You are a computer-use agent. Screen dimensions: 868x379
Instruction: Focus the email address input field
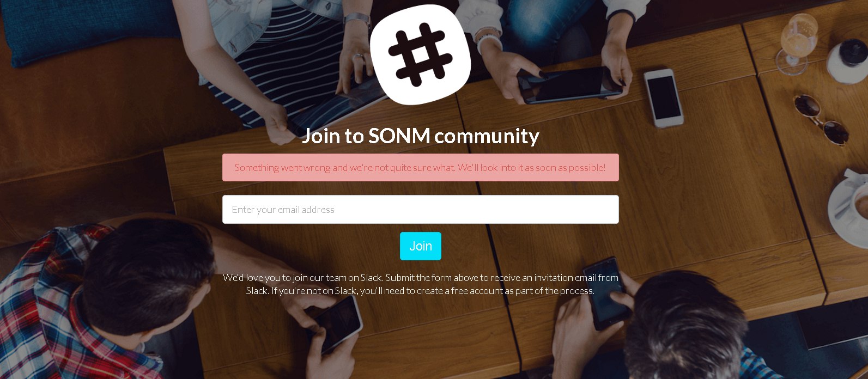[x=420, y=209]
